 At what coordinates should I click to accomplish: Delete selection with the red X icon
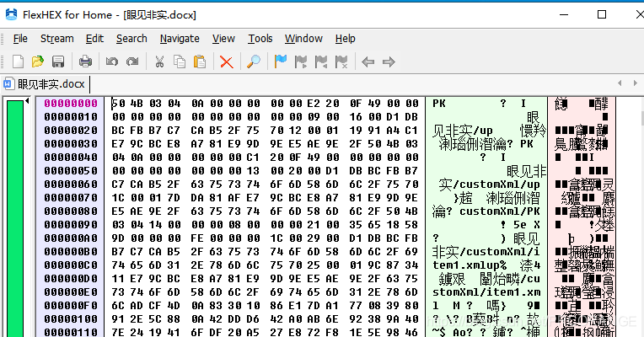tap(226, 62)
